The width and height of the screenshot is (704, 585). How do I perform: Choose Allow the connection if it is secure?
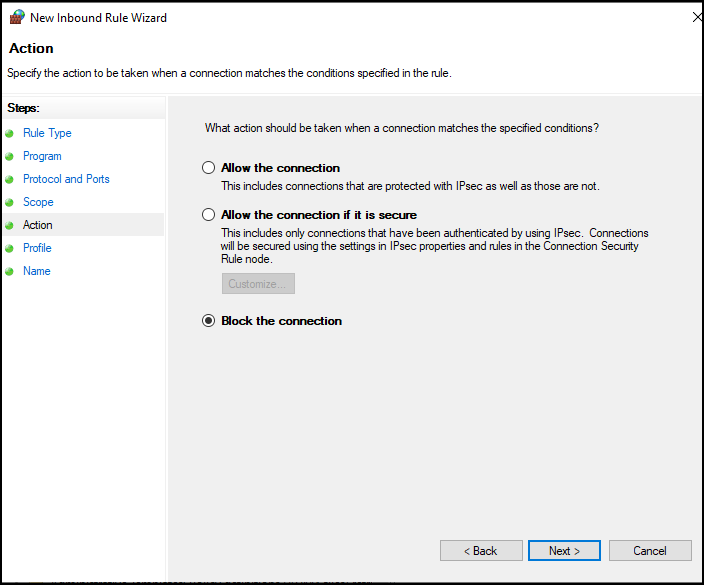tap(208, 215)
